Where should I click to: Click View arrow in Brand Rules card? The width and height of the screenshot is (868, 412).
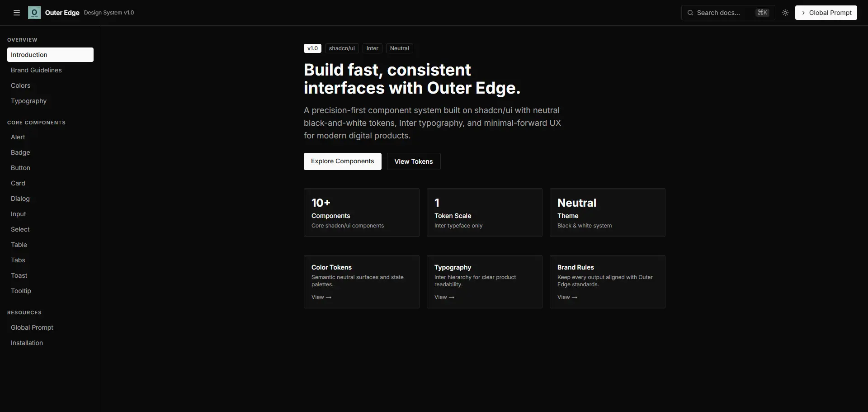567,297
